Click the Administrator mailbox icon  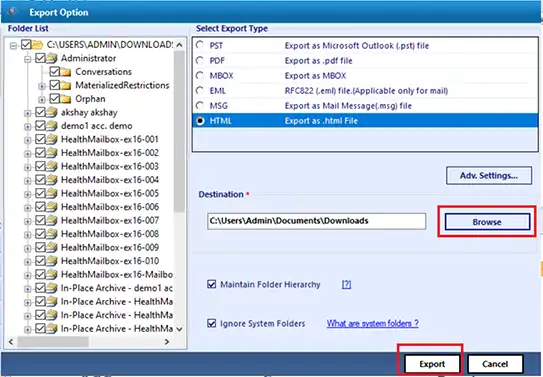point(52,58)
